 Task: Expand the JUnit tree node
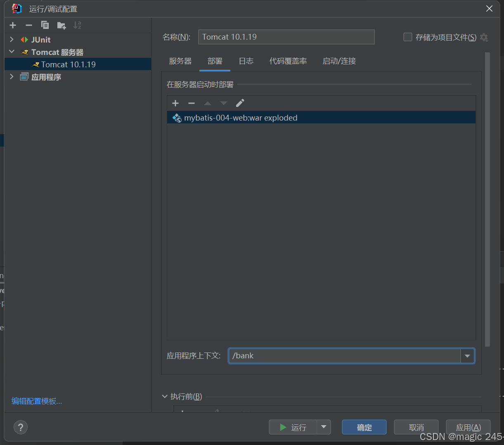[12, 40]
